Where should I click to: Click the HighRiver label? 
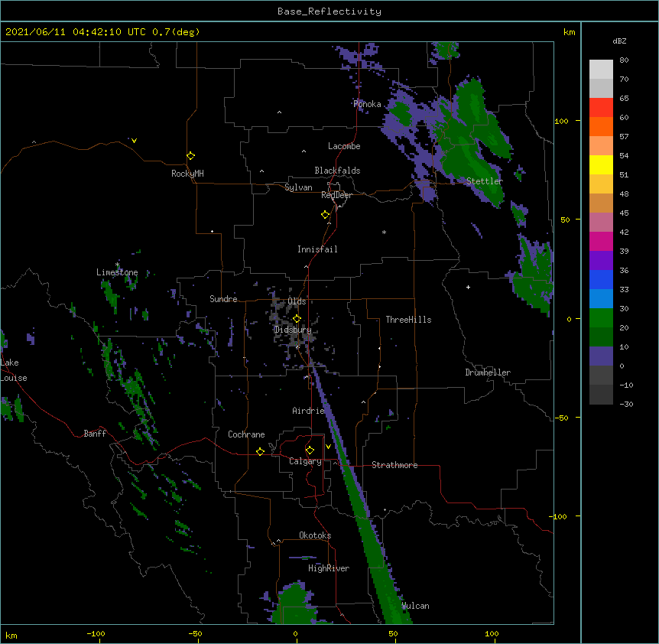329,568
